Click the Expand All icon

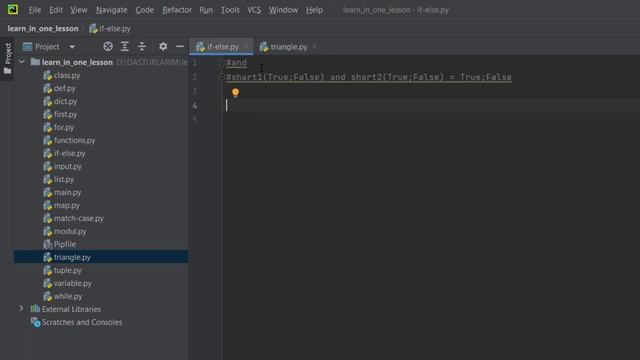pos(125,47)
